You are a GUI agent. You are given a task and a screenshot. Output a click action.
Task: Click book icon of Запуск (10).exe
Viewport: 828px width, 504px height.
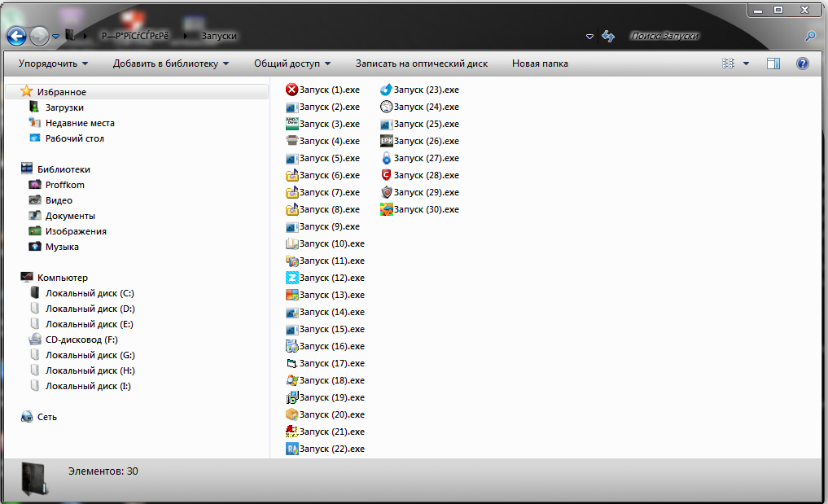pos(291,243)
